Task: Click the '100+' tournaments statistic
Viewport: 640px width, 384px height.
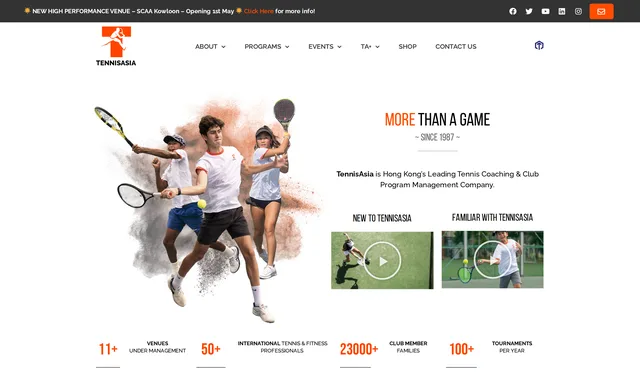Action: click(x=462, y=349)
